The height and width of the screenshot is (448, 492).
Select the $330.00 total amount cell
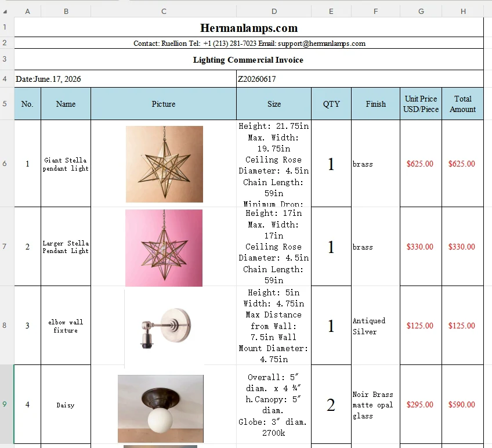[463, 247]
